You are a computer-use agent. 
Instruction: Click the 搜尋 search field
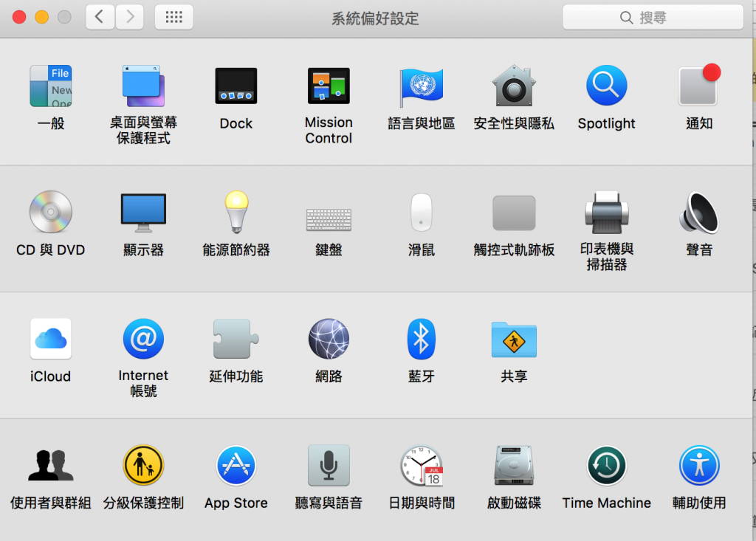(x=653, y=18)
